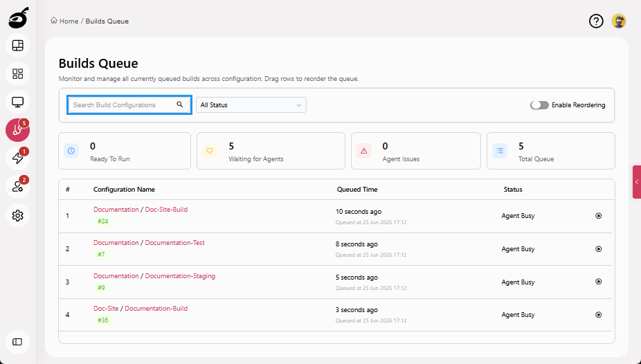
Task: Click the Total Queue list icon
Action: click(500, 151)
